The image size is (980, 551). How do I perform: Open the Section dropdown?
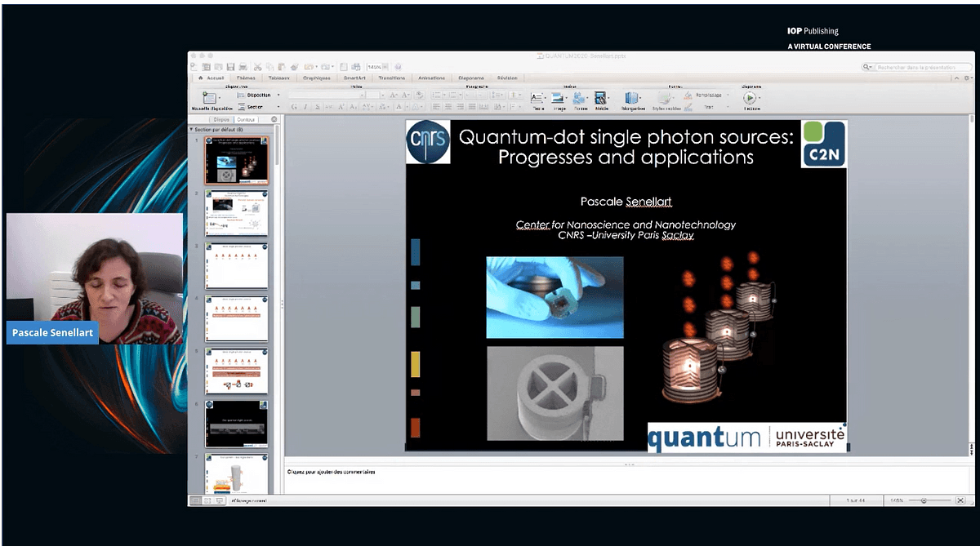(259, 107)
